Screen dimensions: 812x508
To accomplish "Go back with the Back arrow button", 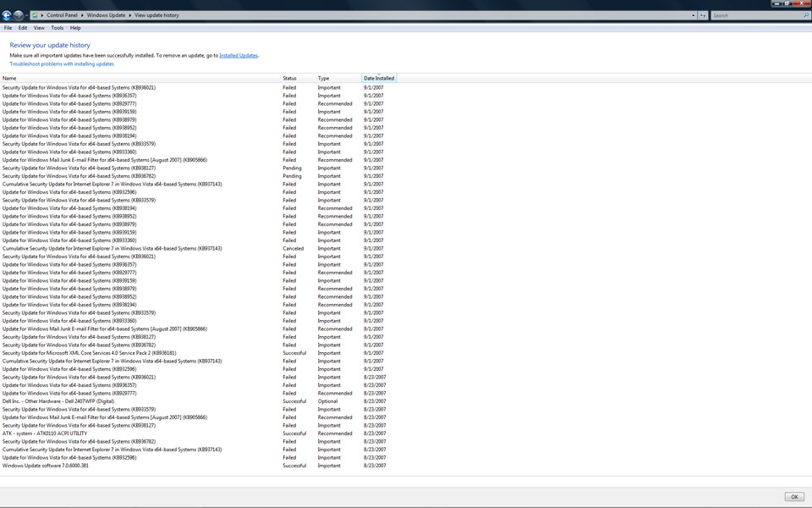I will 7,15.
